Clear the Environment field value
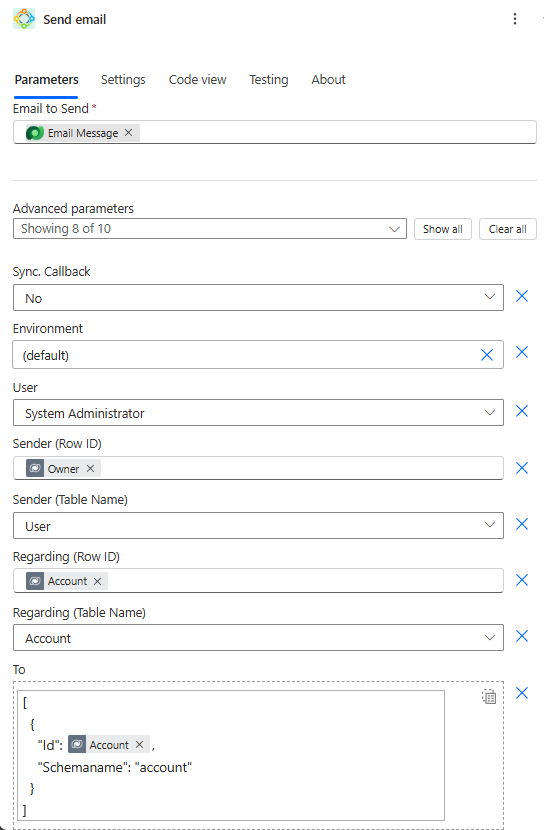The width and height of the screenshot is (544, 830). (x=487, y=355)
